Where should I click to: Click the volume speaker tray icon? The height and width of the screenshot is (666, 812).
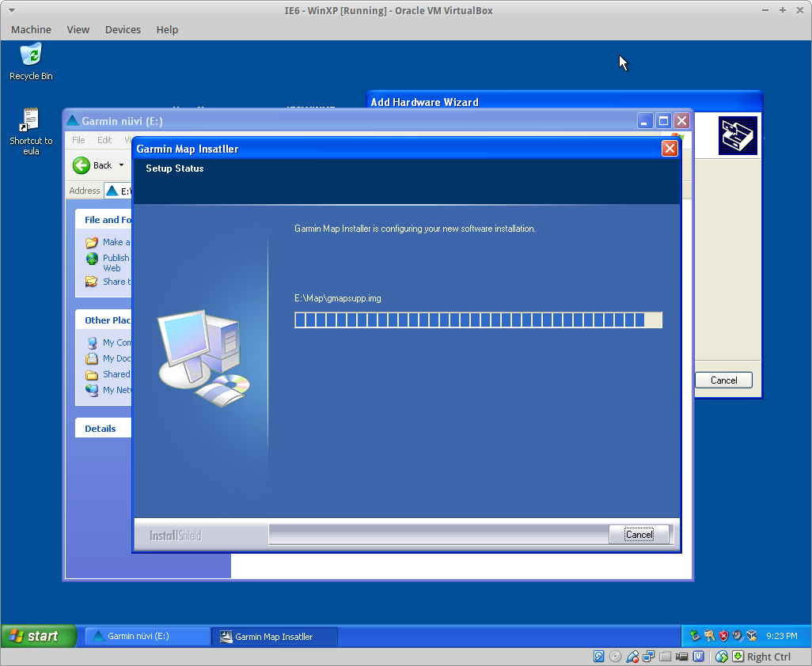(737, 635)
